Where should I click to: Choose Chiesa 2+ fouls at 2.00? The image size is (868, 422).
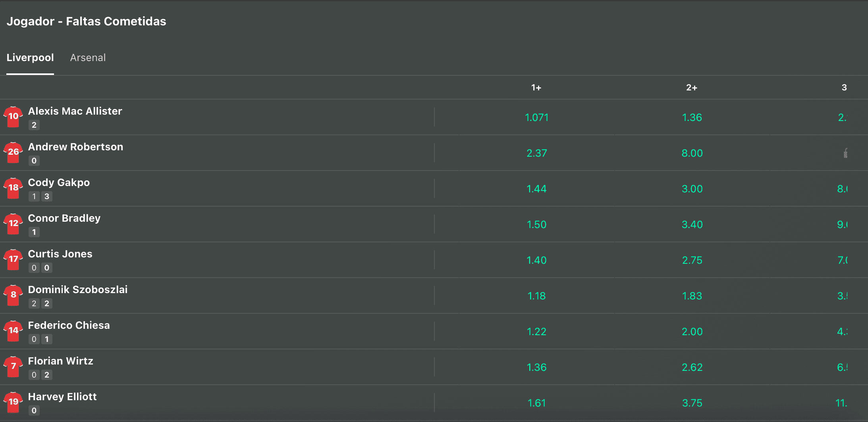click(x=692, y=332)
